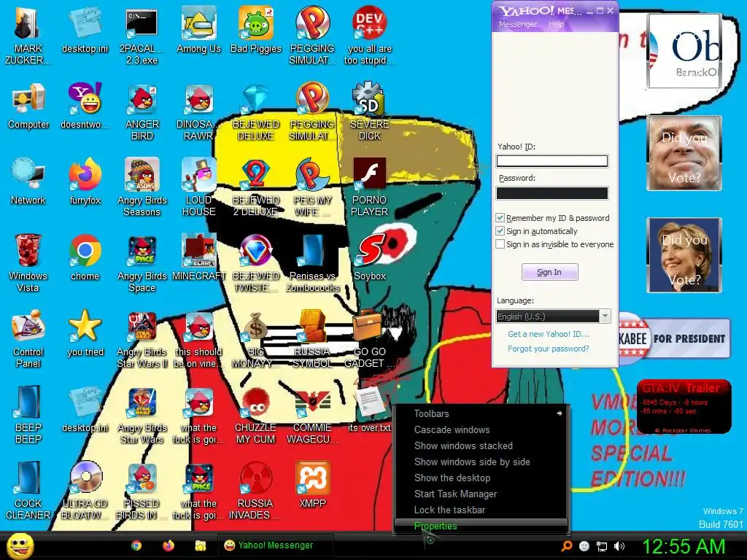Focus the Password input field

(552, 192)
